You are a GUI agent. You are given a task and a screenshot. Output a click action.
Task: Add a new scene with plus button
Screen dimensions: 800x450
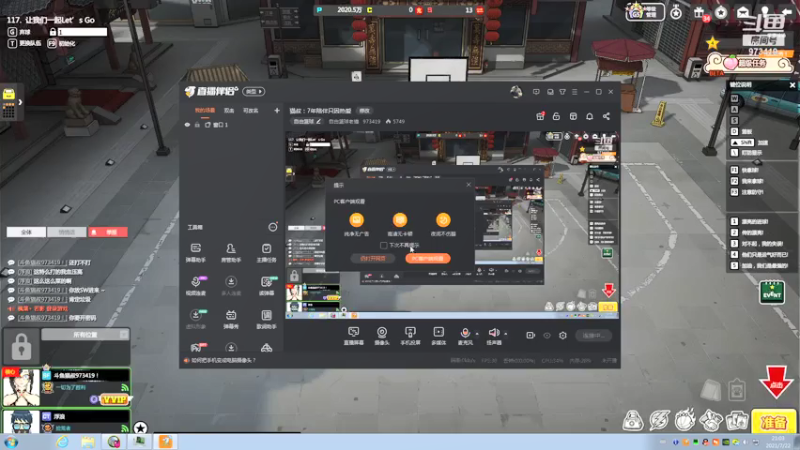pos(277,110)
